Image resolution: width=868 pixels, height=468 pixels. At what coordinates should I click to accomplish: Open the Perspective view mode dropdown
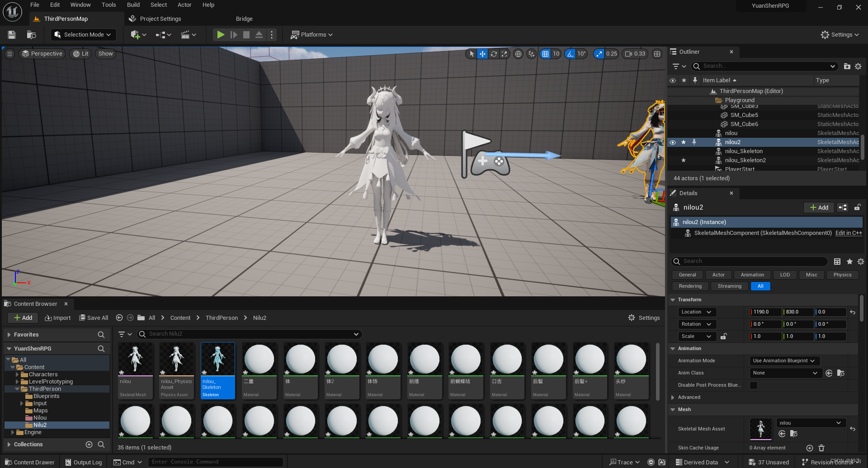42,54
